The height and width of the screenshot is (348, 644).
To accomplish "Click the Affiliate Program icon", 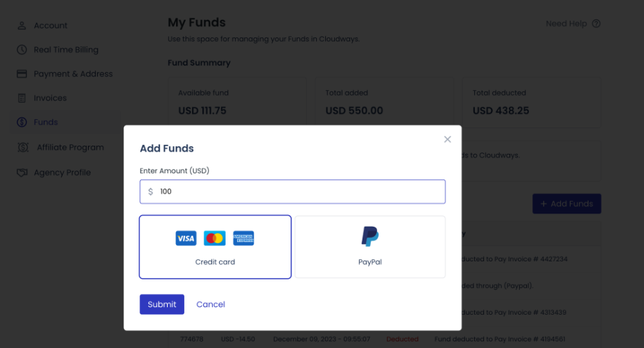I will 23,148.
